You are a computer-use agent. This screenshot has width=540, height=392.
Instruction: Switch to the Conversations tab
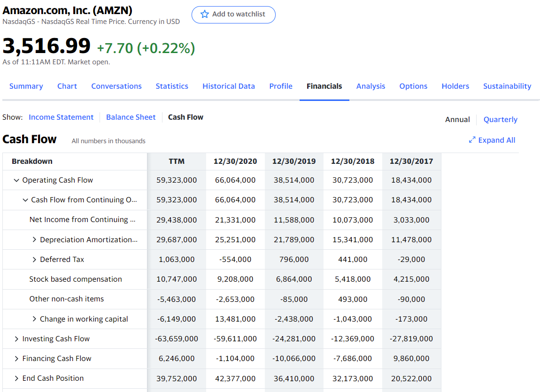click(x=116, y=86)
